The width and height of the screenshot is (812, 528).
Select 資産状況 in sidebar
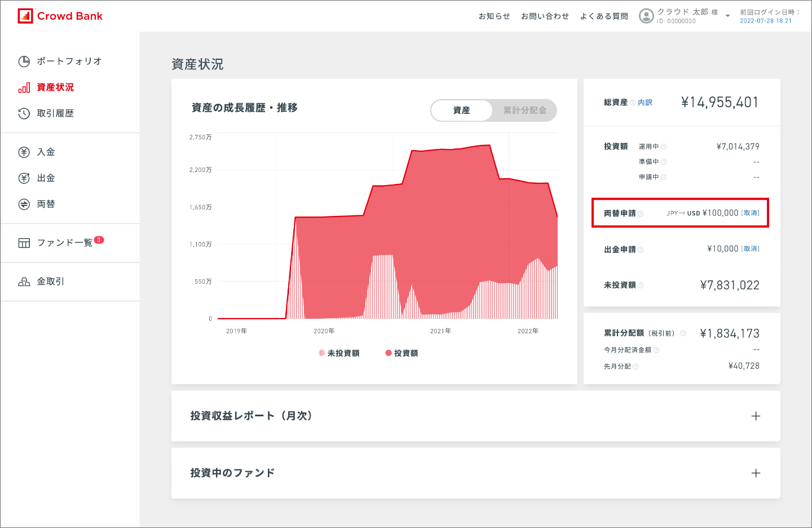[x=55, y=87]
